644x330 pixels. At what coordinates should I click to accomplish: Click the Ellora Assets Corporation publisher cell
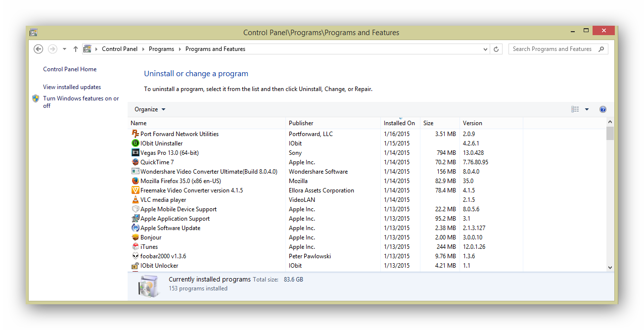[x=322, y=190]
